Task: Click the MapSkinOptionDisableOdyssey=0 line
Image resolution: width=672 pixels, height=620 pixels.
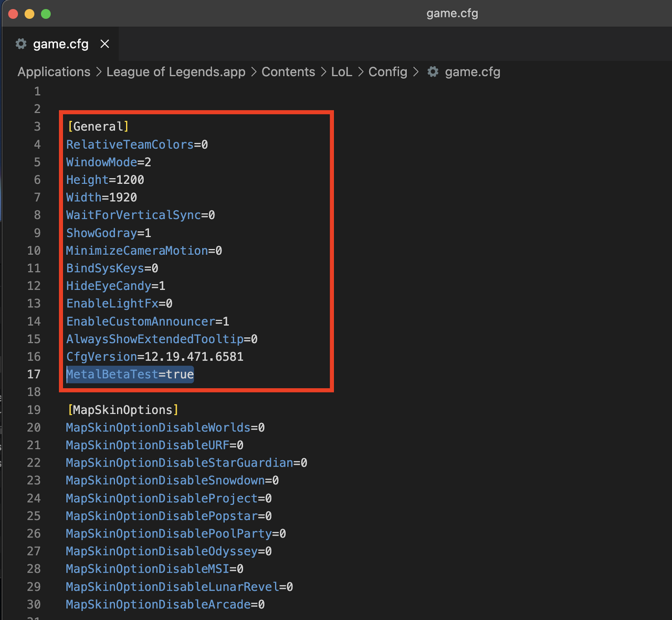Action: point(169,551)
